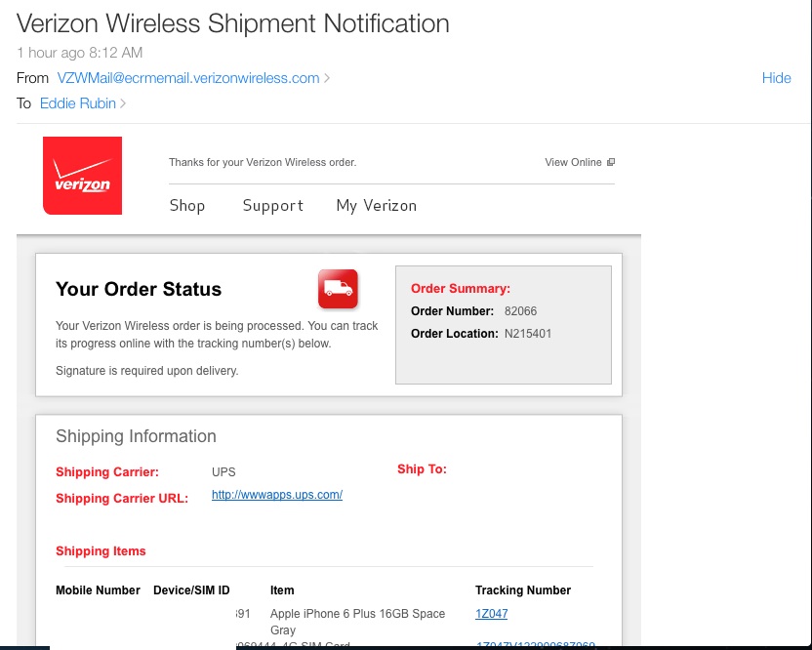Open sender VZWMail@ecrmemail.verizonwireless.com address

[188, 78]
